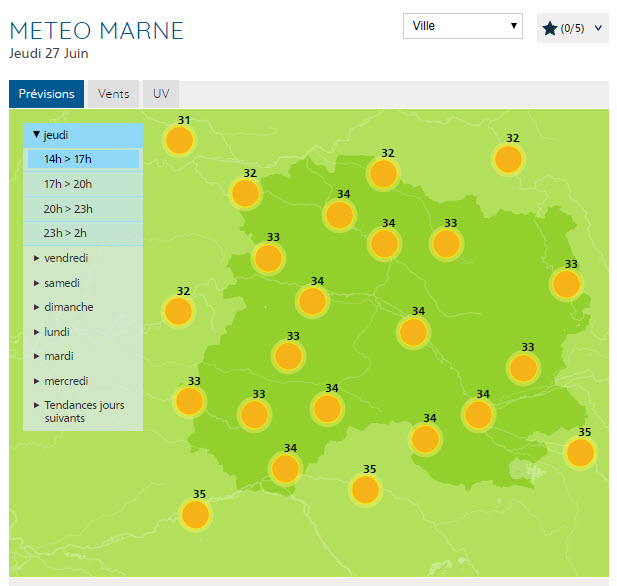
Task: Click the 33 sun right of the 34 pair
Action: click(446, 244)
